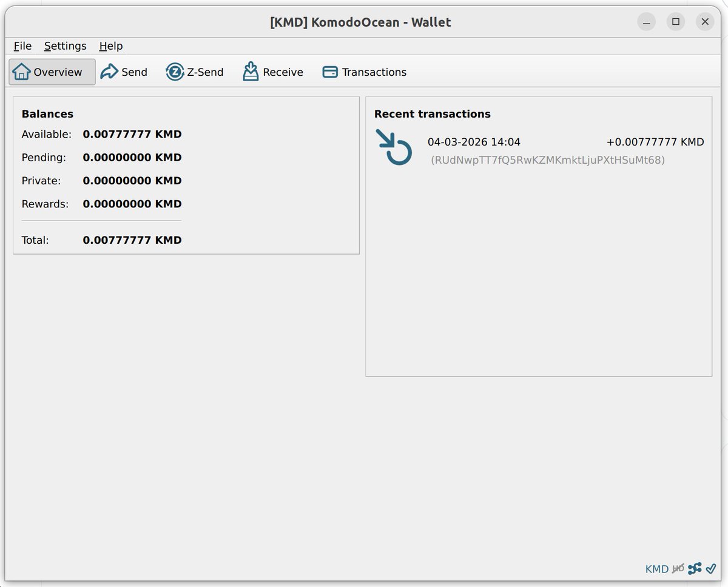Click the Private label
Image resolution: width=728 pixels, height=587 pixels.
click(x=41, y=181)
